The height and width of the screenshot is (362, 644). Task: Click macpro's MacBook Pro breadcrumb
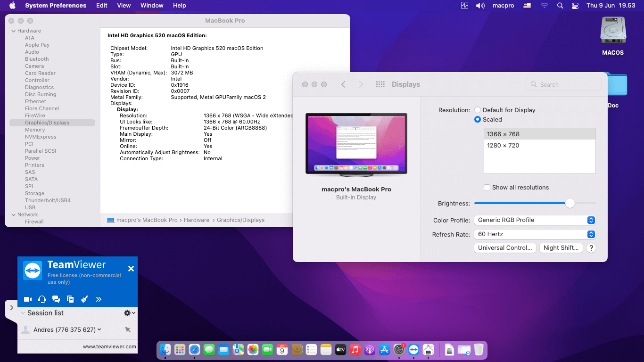pos(147,220)
